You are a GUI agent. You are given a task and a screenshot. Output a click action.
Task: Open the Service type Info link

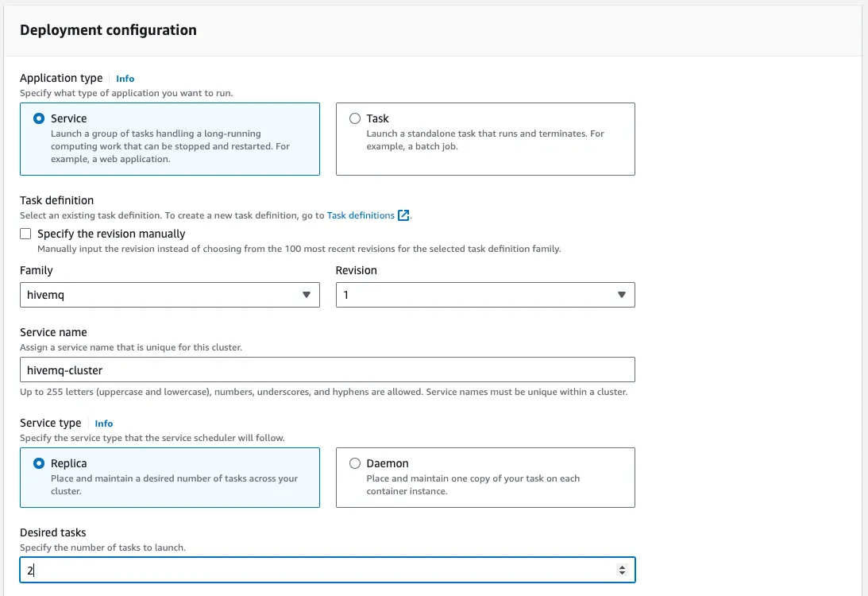[x=103, y=424]
